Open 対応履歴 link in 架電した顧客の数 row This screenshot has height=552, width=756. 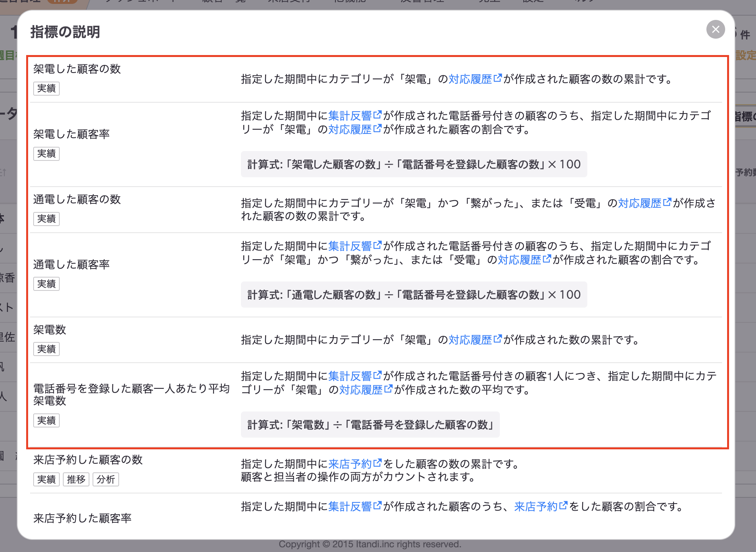click(x=475, y=79)
